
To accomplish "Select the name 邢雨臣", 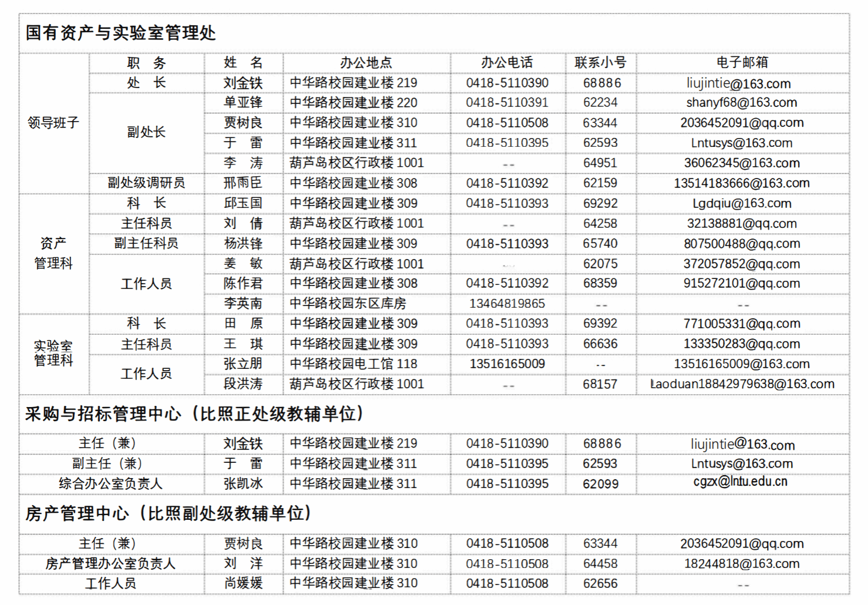I will [x=243, y=183].
